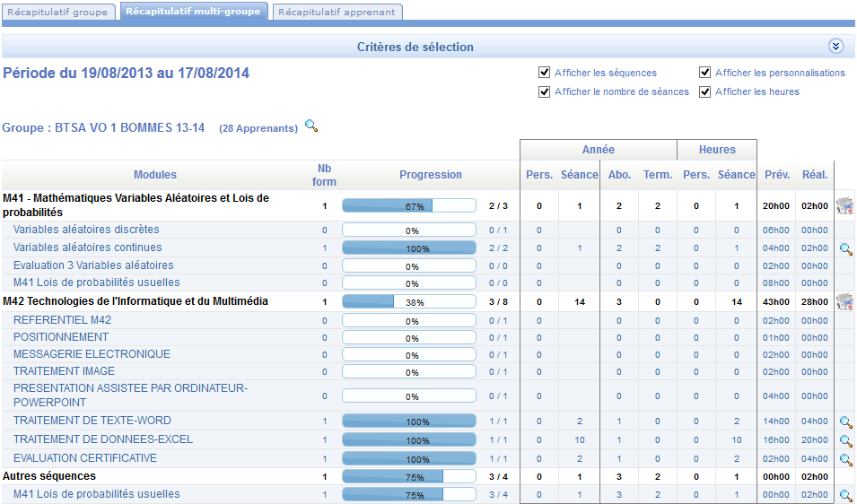Uncheck Afficher les séquences checkbox
This screenshot has width=857, height=504.
tap(545, 73)
